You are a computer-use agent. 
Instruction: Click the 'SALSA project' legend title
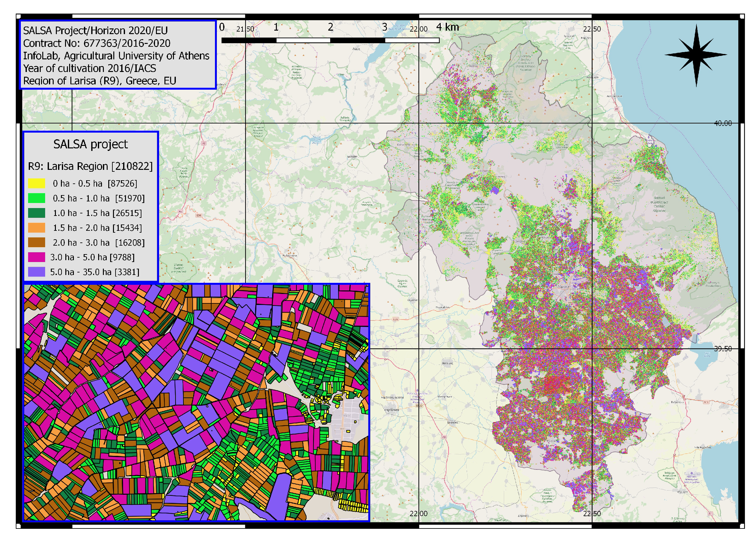pos(90,145)
